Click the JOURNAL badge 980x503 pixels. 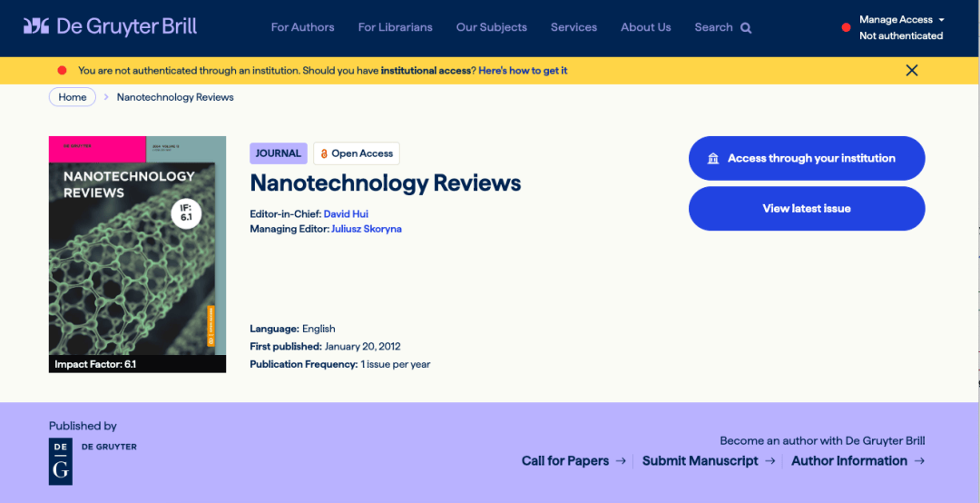pos(279,153)
